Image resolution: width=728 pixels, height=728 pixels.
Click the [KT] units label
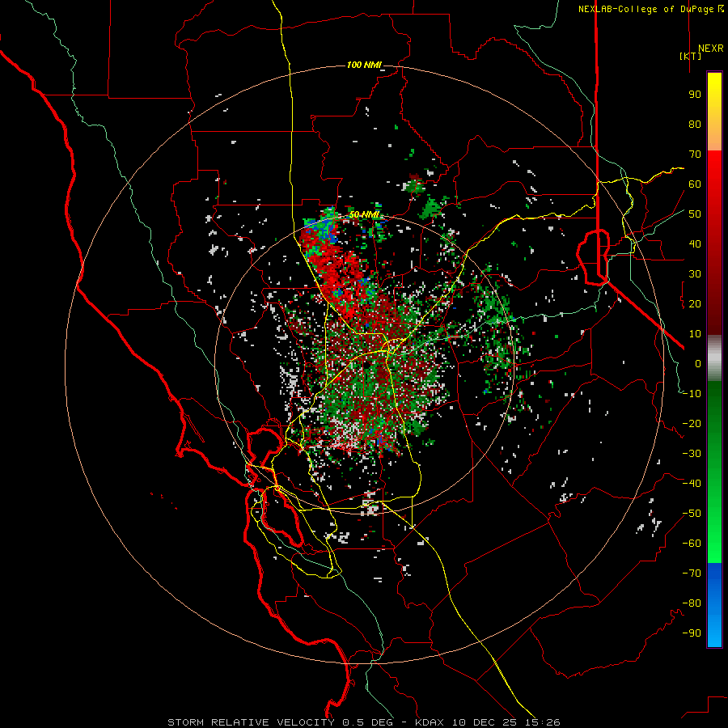coord(691,56)
